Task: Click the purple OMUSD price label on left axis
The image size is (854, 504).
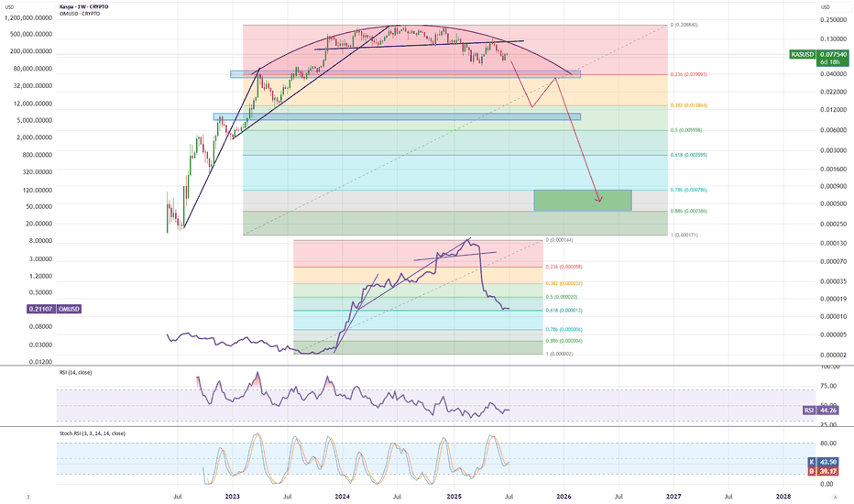Action: click(x=42, y=309)
